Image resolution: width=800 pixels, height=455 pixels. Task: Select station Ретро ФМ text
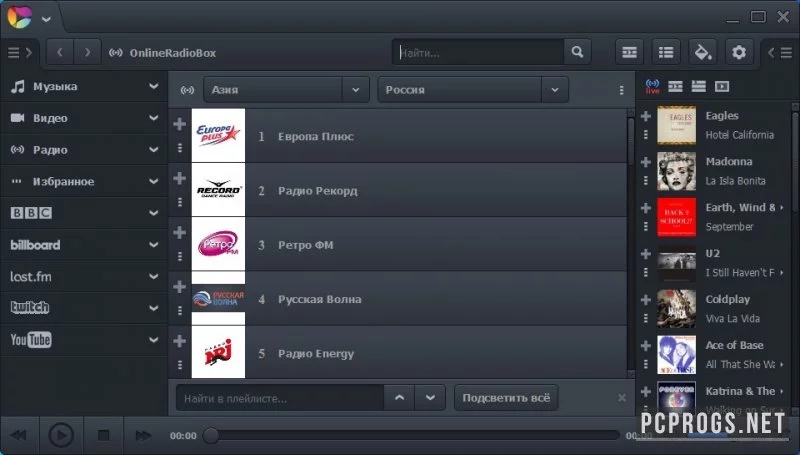(x=305, y=245)
